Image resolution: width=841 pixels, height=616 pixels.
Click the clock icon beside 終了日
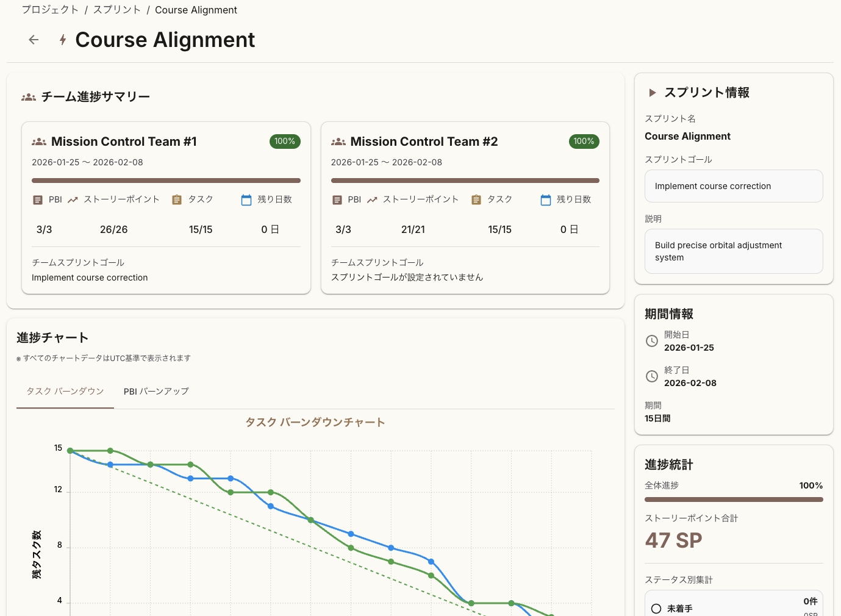point(652,376)
